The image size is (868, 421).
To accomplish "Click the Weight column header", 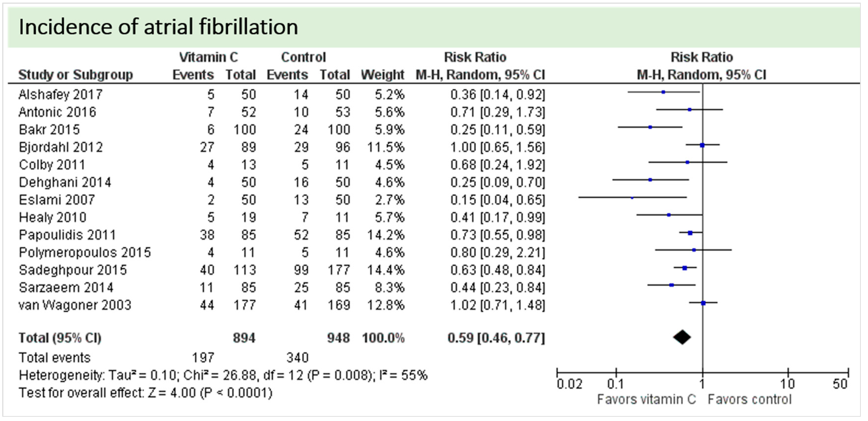I will point(383,75).
